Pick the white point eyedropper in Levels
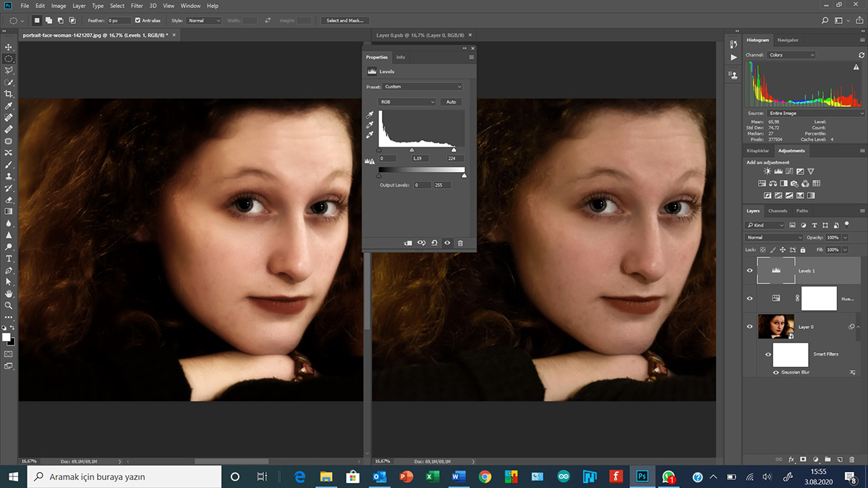Image resolution: width=868 pixels, height=488 pixels. (x=371, y=134)
